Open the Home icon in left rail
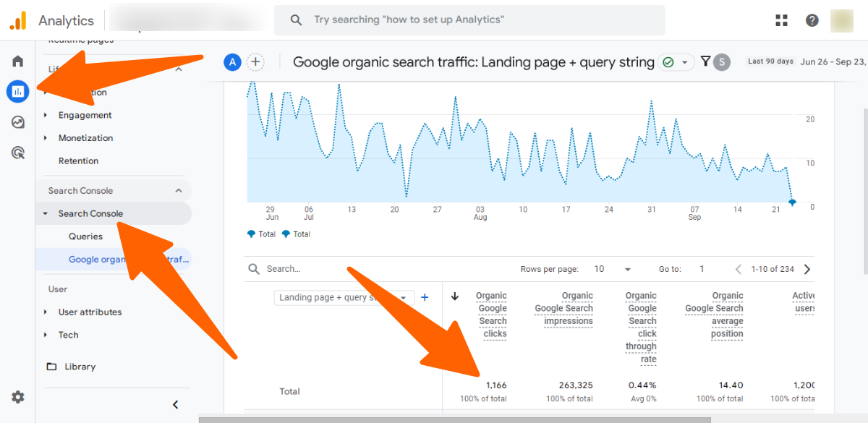This screenshot has height=423, width=868. [18, 61]
